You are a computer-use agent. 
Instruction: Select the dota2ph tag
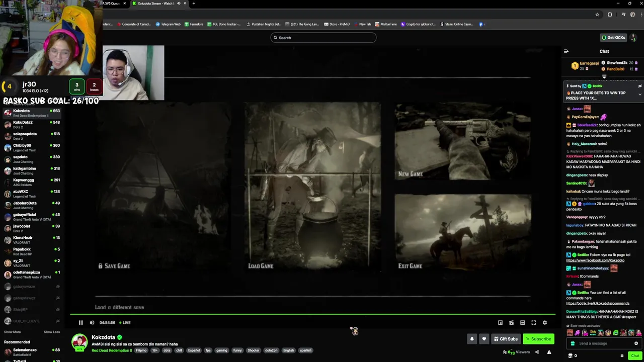coord(271,350)
